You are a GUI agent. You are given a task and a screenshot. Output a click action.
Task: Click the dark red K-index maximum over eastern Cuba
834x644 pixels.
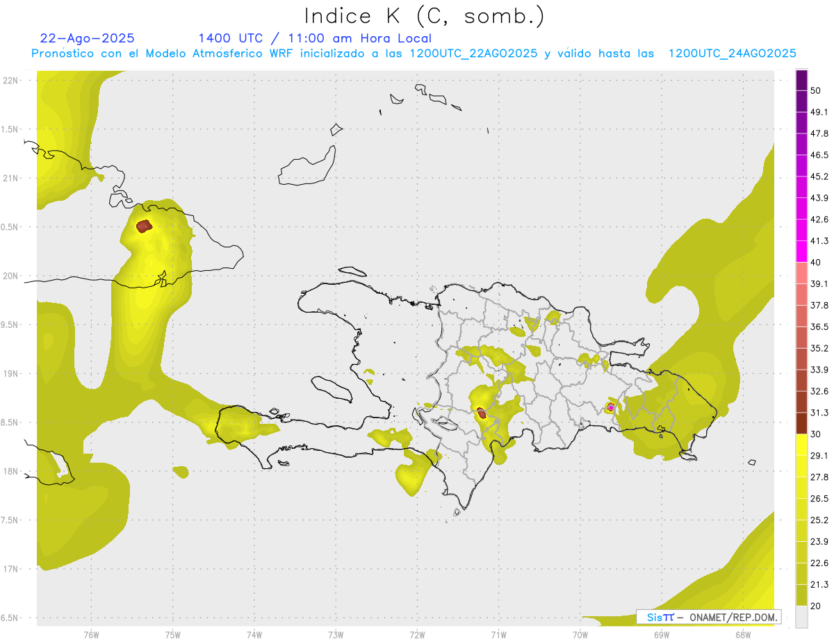144,226
